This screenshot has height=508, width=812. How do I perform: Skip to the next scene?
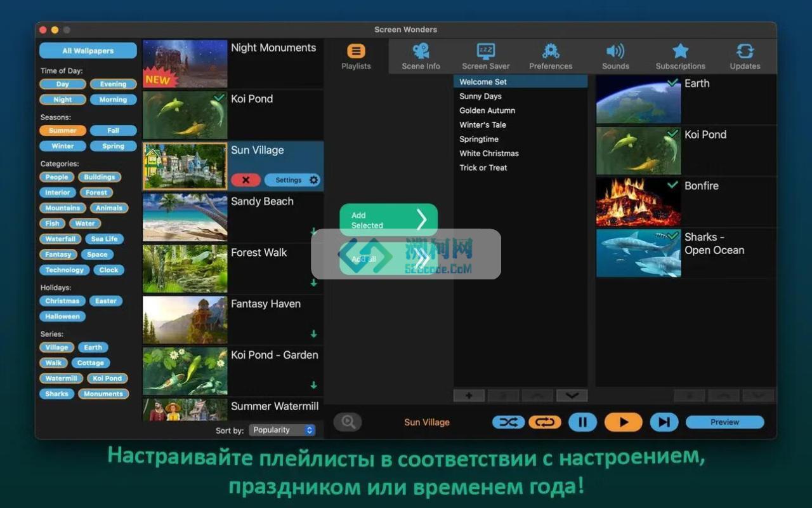[664, 422]
